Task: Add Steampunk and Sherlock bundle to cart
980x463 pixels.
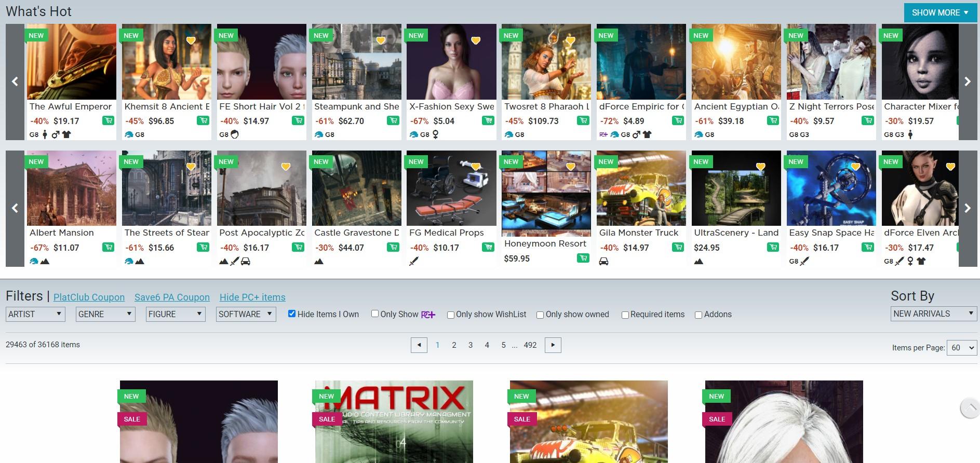Action: click(393, 120)
